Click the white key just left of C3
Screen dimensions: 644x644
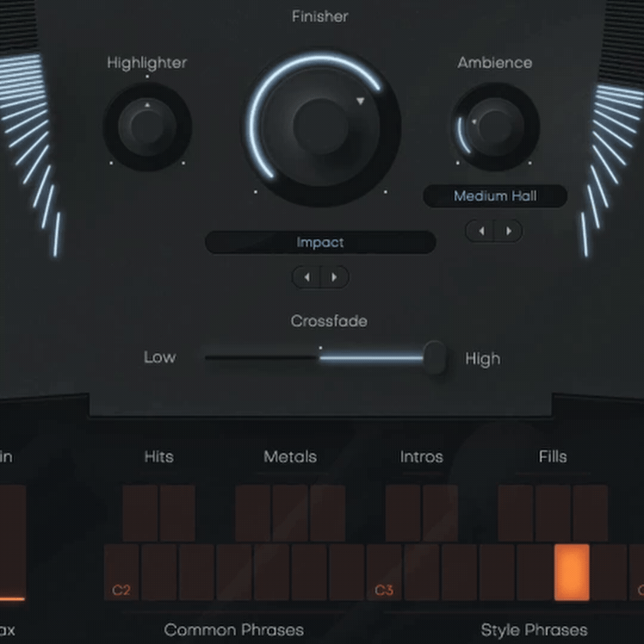click(x=346, y=572)
